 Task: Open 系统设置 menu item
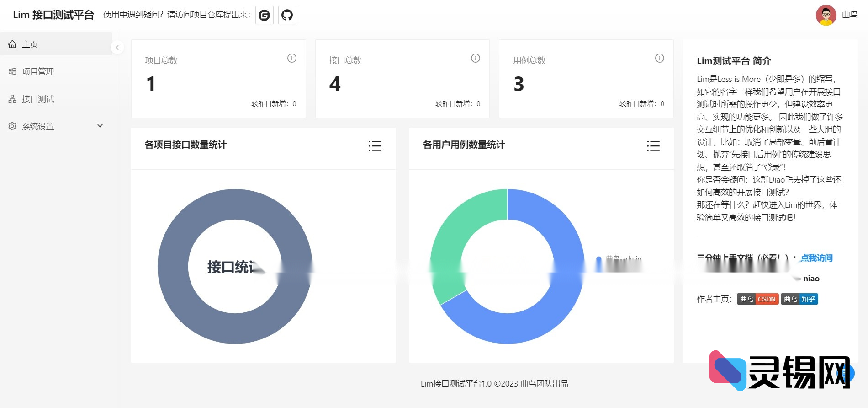coord(56,126)
